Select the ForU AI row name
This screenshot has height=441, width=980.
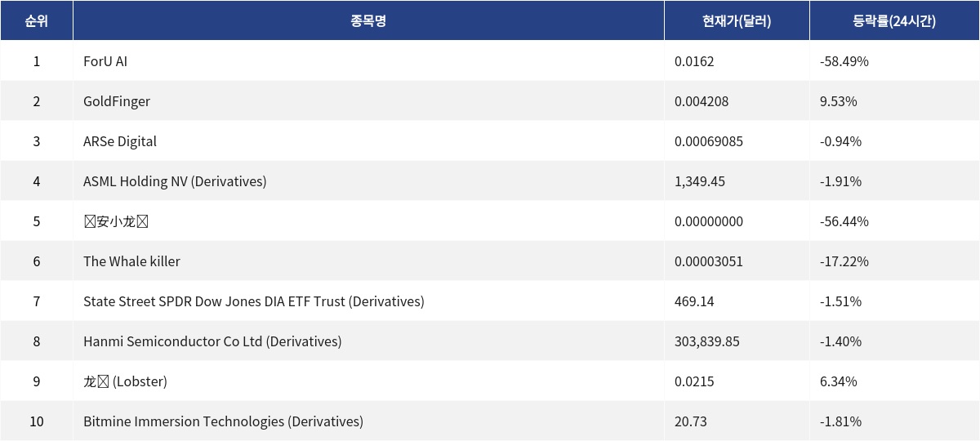coord(105,61)
